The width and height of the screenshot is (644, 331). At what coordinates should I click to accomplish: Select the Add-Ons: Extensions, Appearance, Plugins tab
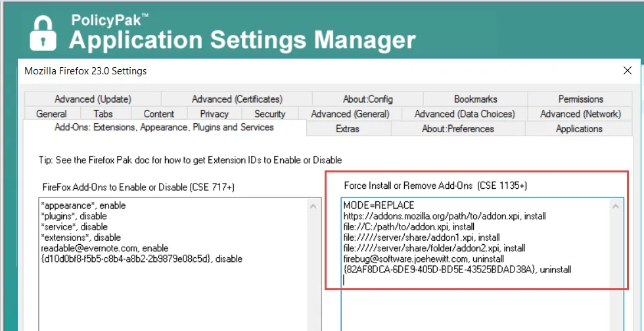[x=164, y=128]
